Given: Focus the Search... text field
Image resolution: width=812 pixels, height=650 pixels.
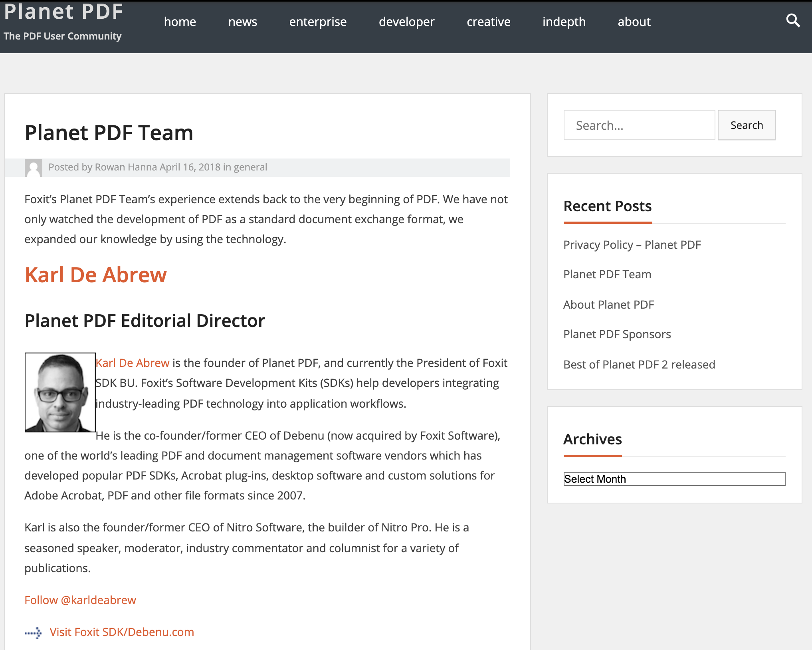Looking at the screenshot, I should click(x=639, y=125).
